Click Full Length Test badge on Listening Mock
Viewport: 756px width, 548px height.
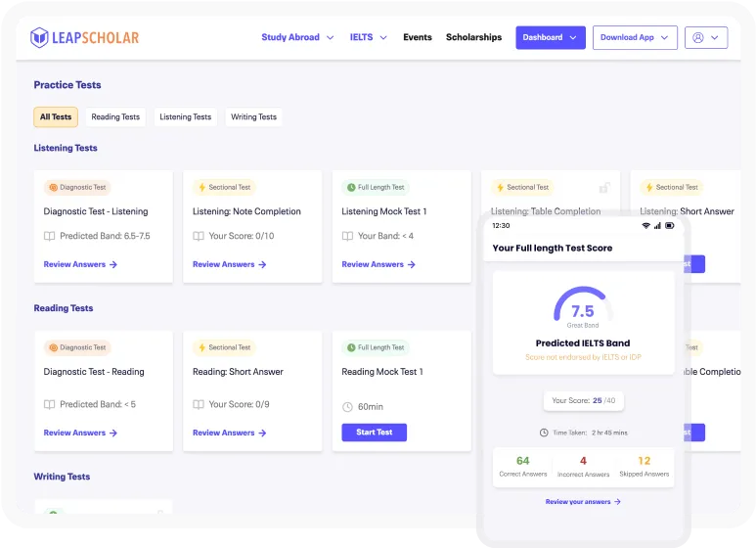376,187
